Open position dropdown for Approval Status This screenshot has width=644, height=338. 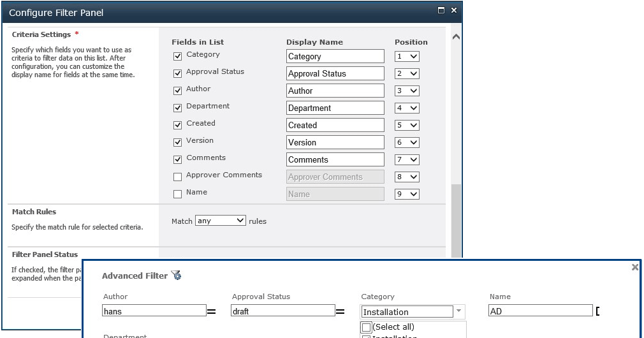tap(407, 73)
